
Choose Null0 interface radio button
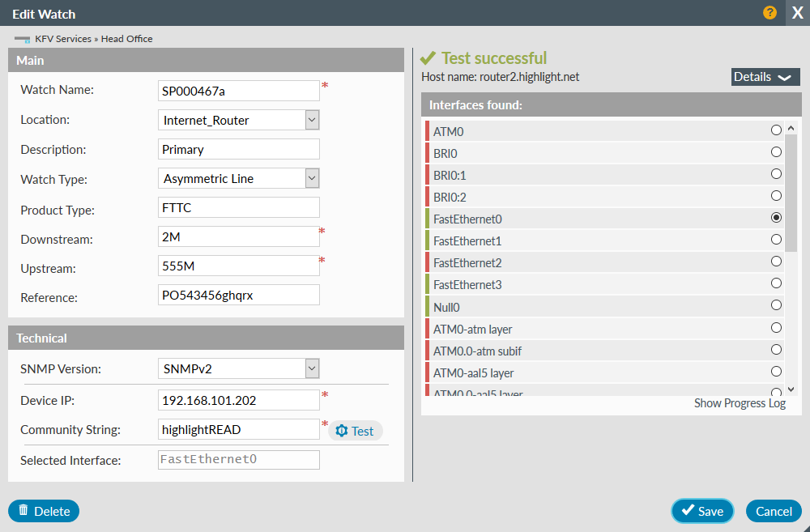tap(776, 305)
